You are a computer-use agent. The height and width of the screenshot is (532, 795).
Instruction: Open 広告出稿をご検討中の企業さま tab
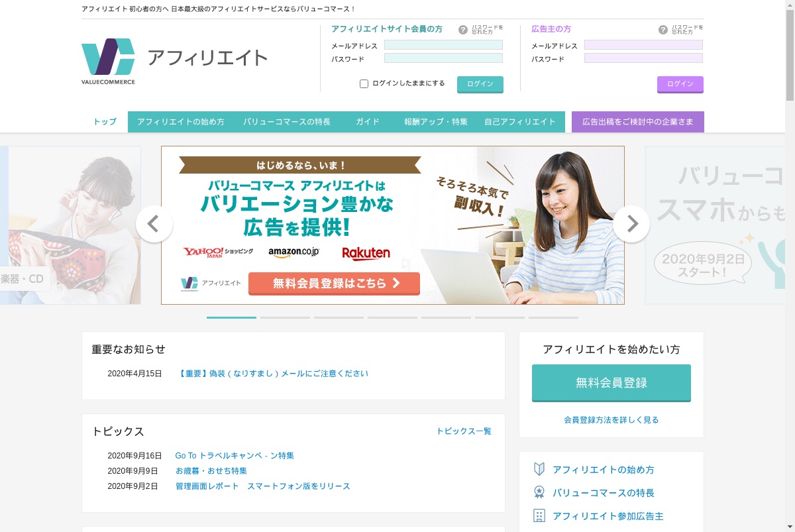pyautogui.click(x=638, y=122)
